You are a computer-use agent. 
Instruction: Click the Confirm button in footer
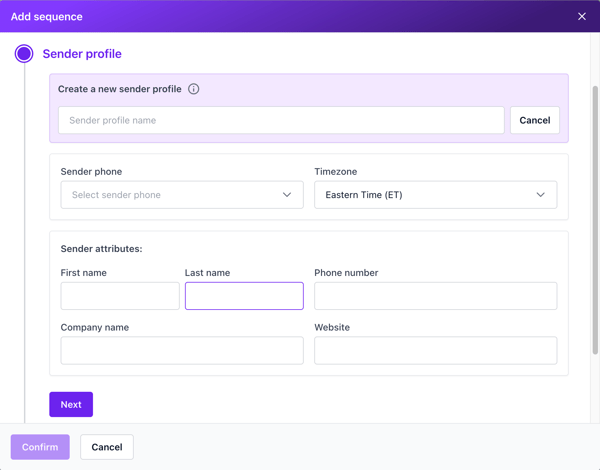coord(40,447)
